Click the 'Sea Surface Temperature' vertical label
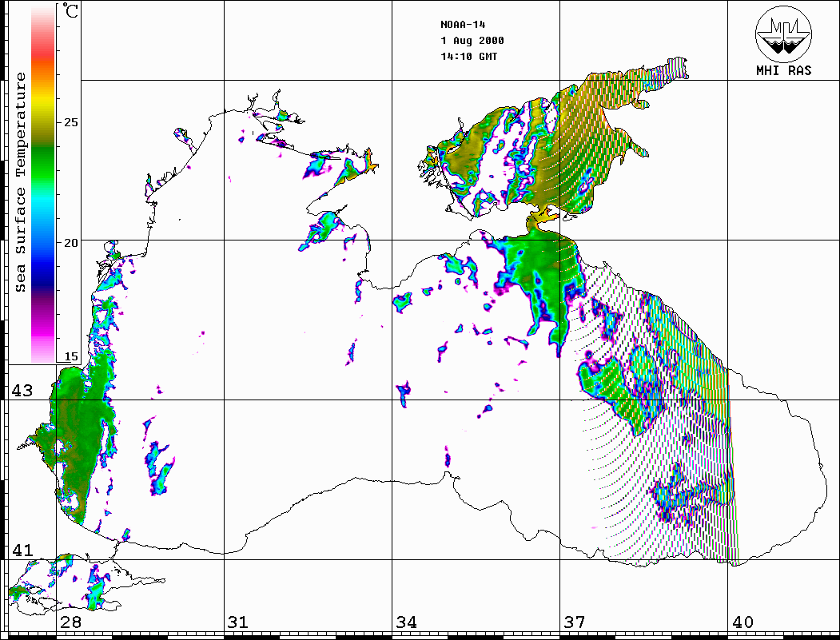Viewport: 840px width, 640px height. [x=20, y=183]
